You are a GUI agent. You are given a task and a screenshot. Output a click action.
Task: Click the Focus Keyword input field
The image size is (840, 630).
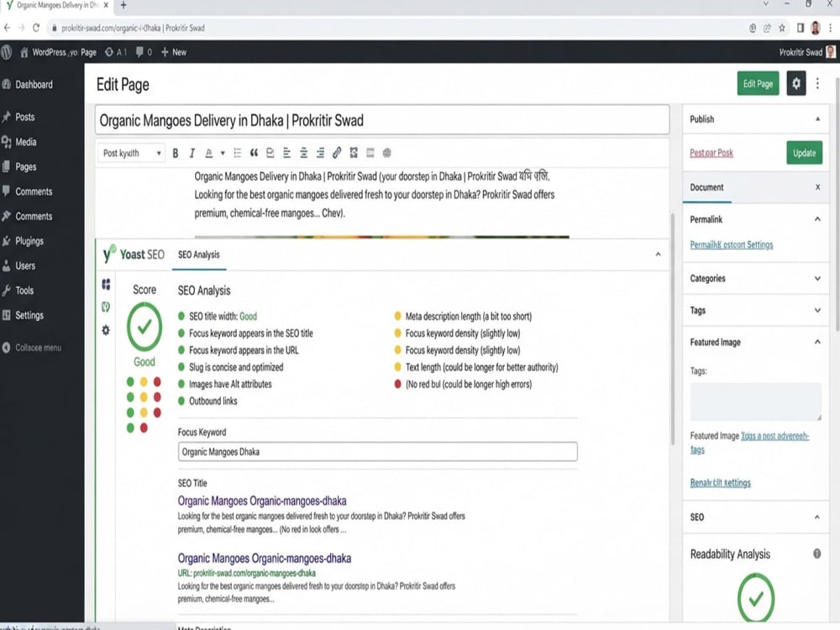[378, 452]
